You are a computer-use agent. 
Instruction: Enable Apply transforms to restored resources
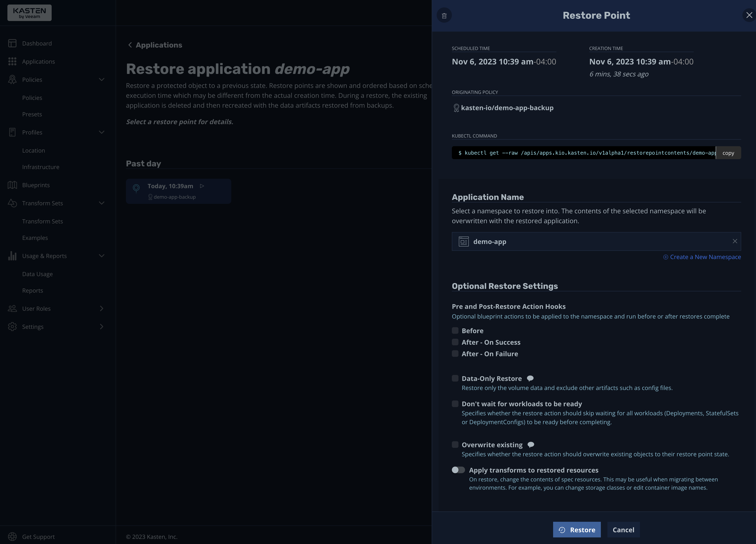(458, 470)
